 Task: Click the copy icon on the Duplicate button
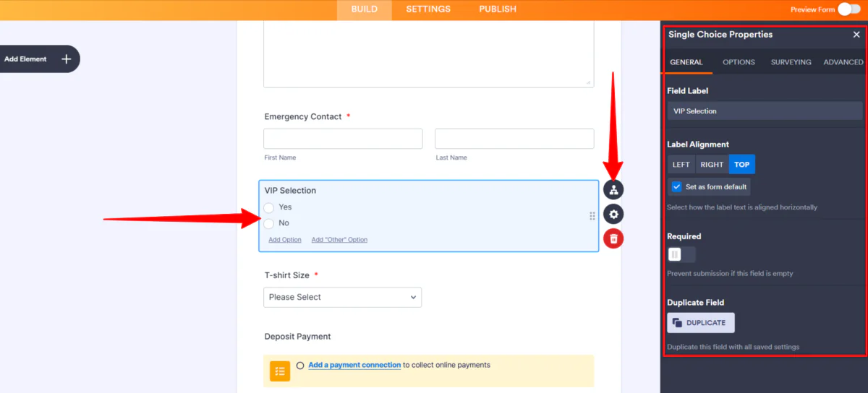pyautogui.click(x=677, y=323)
